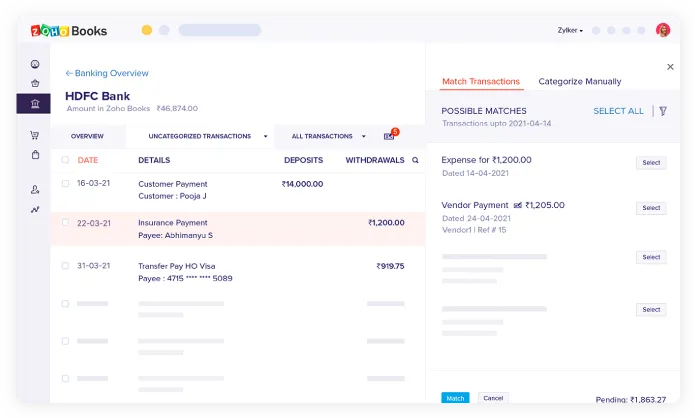Tick the checkbox for Insurance Payment row
The image size is (695, 418).
[66, 223]
